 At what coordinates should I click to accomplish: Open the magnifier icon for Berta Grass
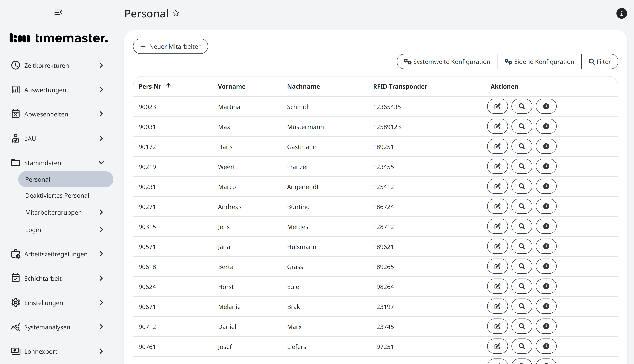pos(521,267)
